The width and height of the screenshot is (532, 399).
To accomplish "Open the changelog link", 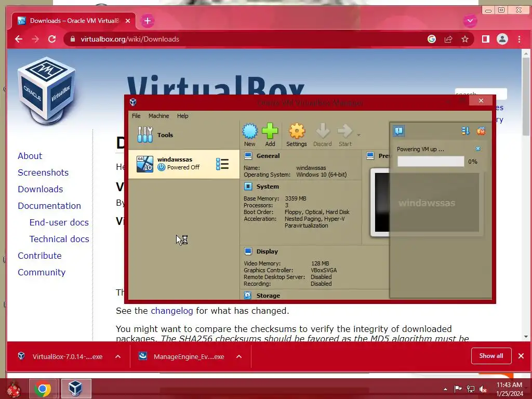I will (x=171, y=311).
